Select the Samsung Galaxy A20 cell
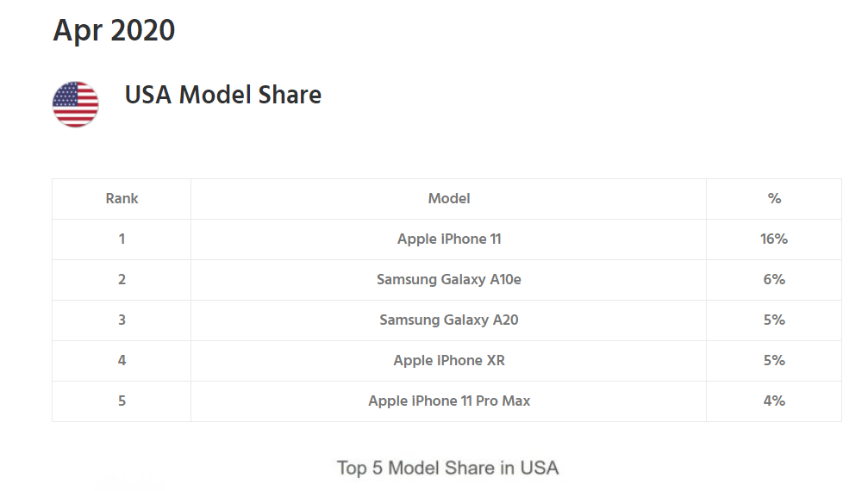The height and width of the screenshot is (491, 868). pyautogui.click(x=449, y=320)
